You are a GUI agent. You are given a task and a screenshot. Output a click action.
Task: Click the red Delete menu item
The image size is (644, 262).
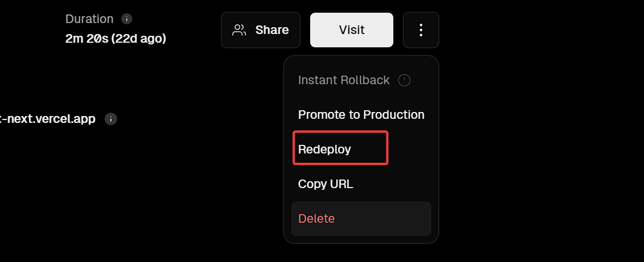click(317, 219)
